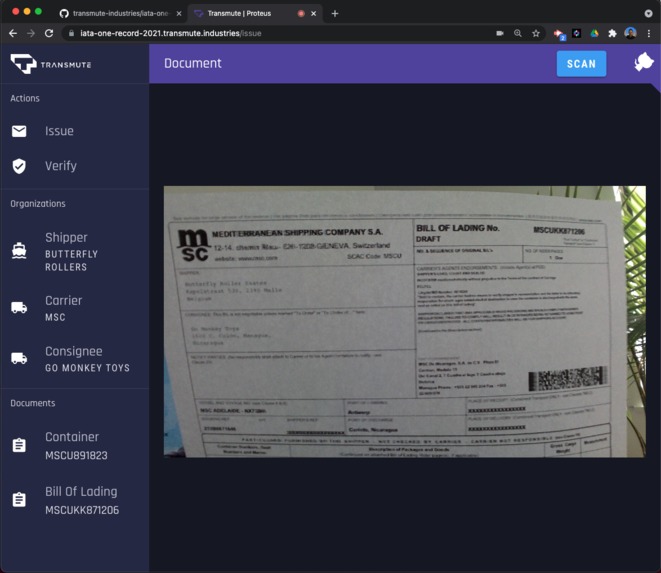
Task: Click the Google Drive extension icon
Action: tap(594, 33)
